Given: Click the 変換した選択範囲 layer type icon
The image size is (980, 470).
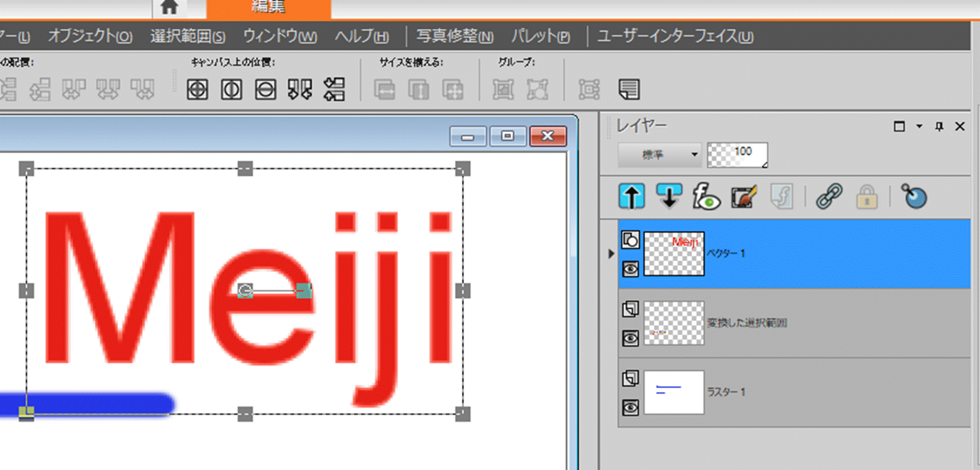Looking at the screenshot, I should point(630,309).
